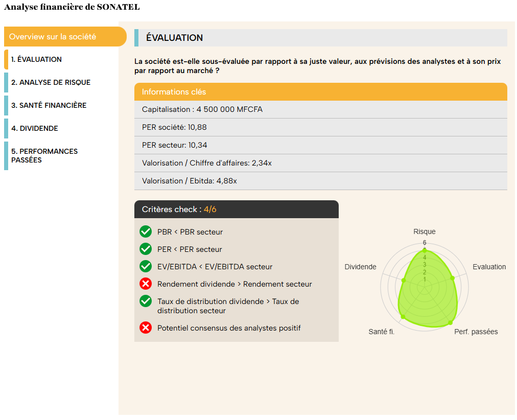Click the red cross beside Potentiel consensus
The image size is (517, 420).
pyautogui.click(x=146, y=328)
